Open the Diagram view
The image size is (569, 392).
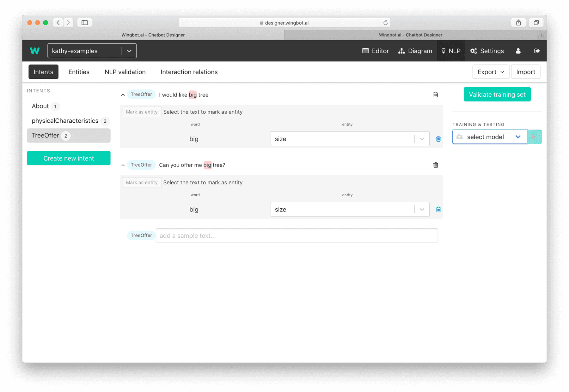click(x=415, y=51)
